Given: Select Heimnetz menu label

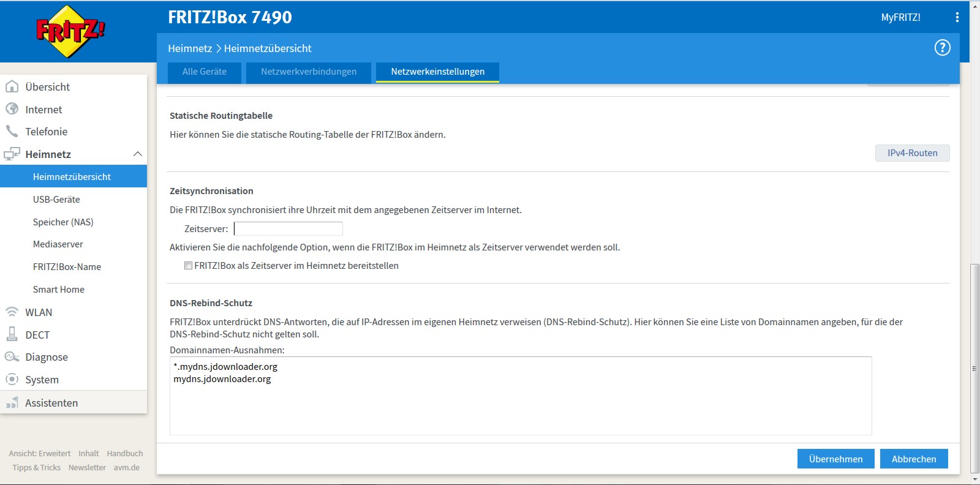Looking at the screenshot, I should point(48,154).
